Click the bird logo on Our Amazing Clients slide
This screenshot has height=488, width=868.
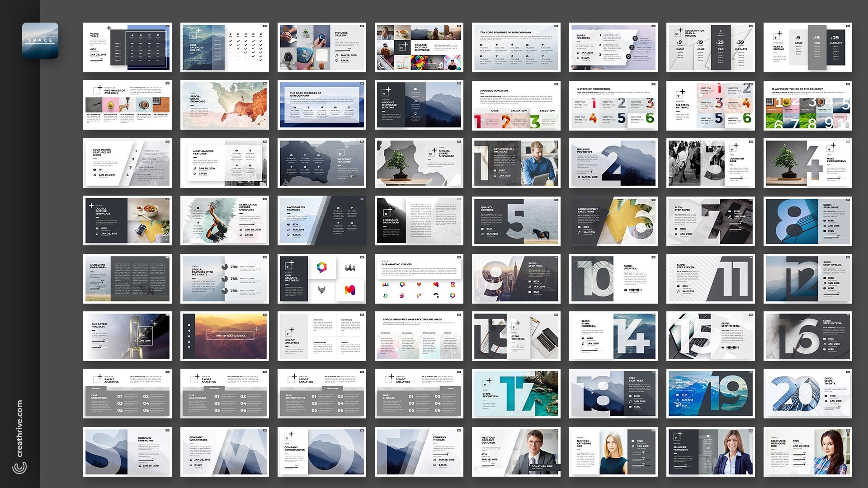pos(402,295)
